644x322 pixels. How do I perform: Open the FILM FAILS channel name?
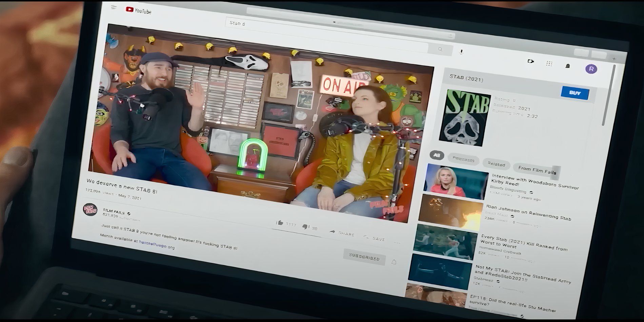(114, 212)
